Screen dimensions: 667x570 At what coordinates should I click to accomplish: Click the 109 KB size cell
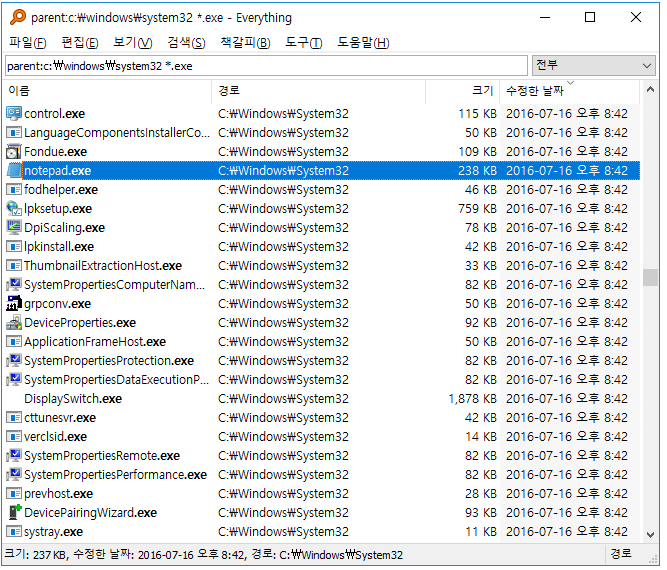point(477,152)
